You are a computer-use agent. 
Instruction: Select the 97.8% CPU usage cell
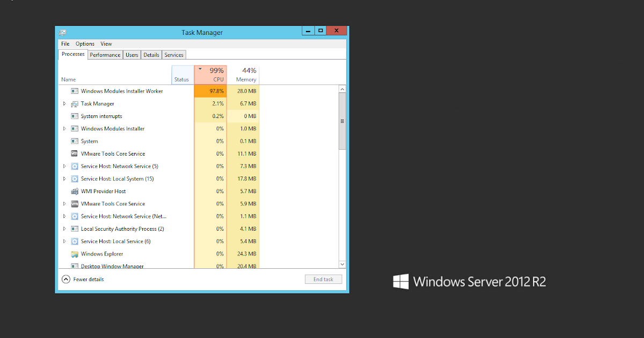pyautogui.click(x=210, y=91)
